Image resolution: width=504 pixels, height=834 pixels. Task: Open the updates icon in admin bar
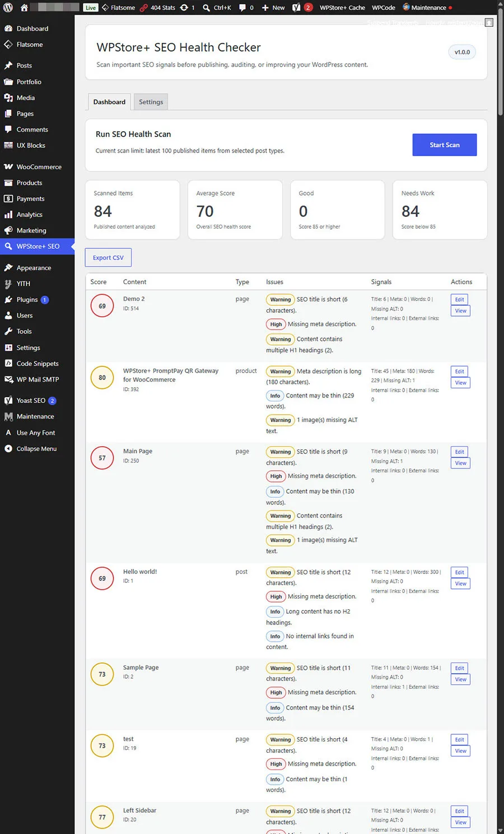[x=184, y=8]
